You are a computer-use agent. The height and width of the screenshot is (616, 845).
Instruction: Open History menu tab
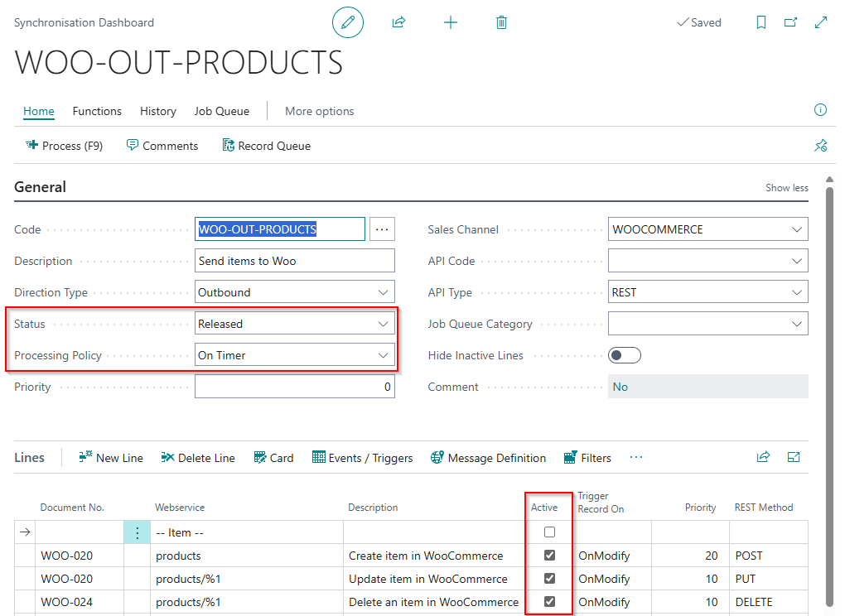point(158,111)
